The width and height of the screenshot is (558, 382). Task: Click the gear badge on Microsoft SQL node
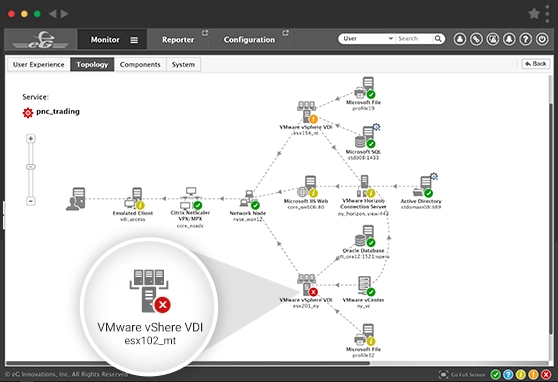pos(377,127)
